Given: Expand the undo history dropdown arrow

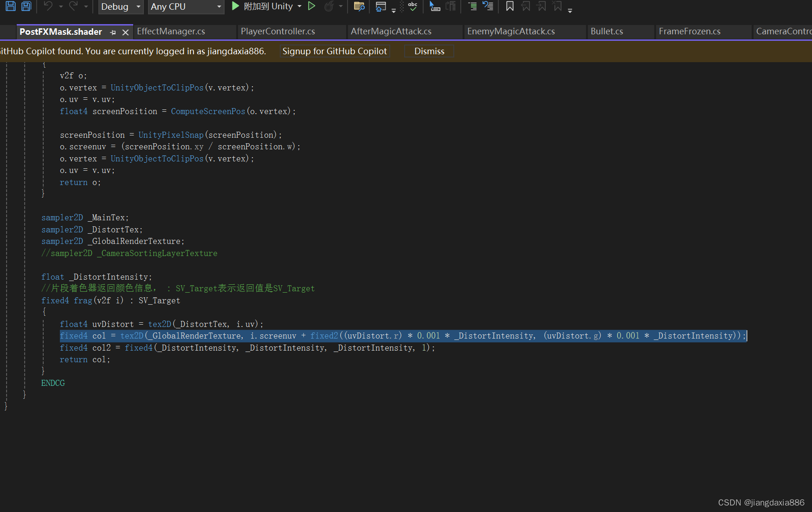Looking at the screenshot, I should [61, 6].
